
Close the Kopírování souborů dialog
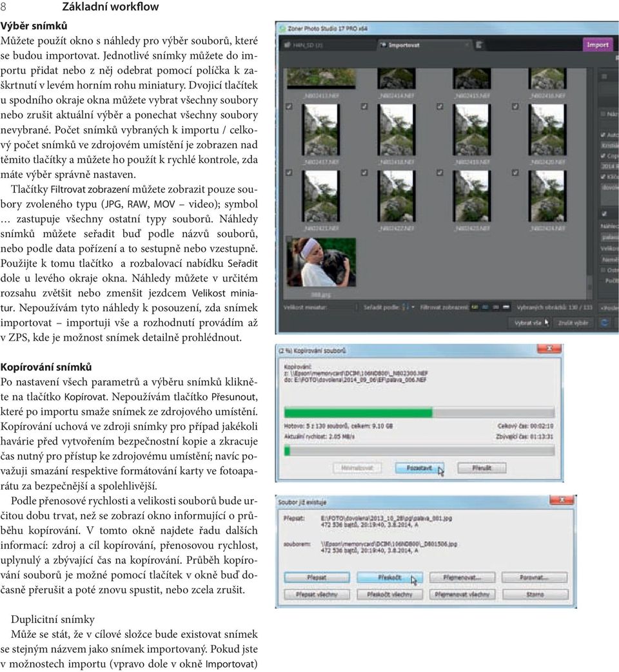[x=549, y=349]
